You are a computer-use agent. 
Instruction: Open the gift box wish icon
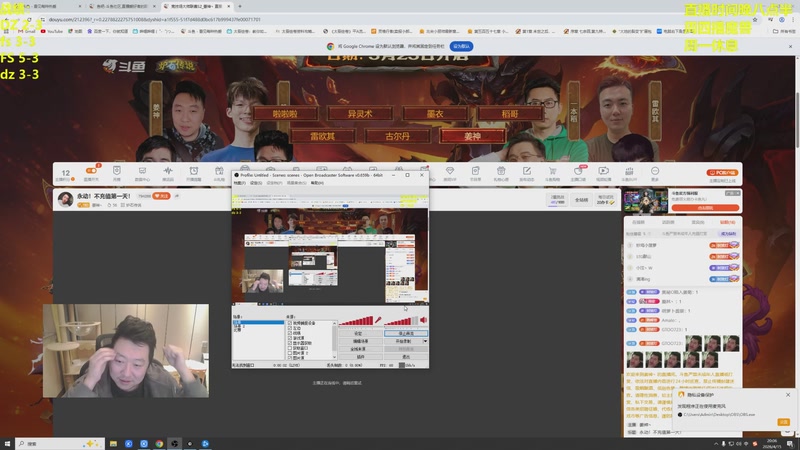point(501,170)
